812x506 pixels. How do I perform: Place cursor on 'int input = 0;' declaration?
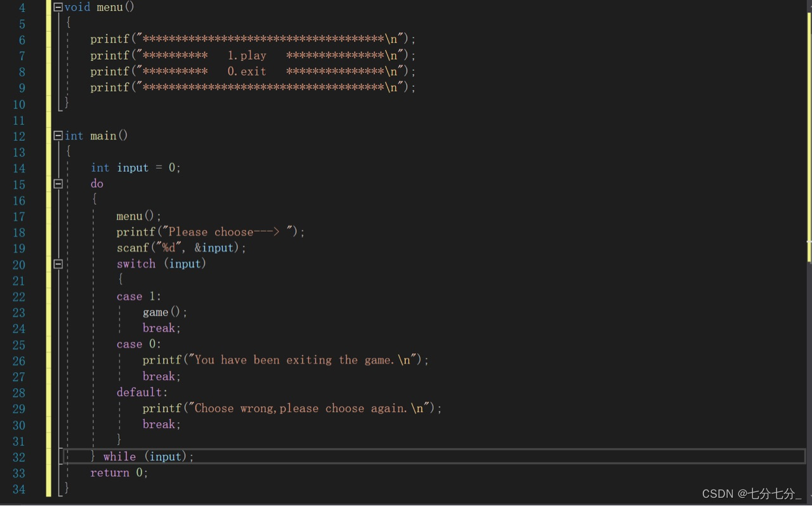[136, 168]
